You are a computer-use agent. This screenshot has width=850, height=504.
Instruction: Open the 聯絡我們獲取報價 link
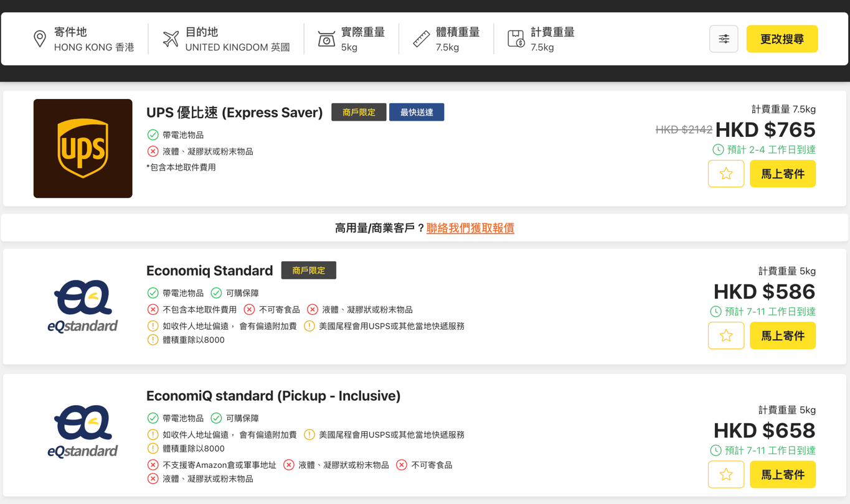click(470, 228)
